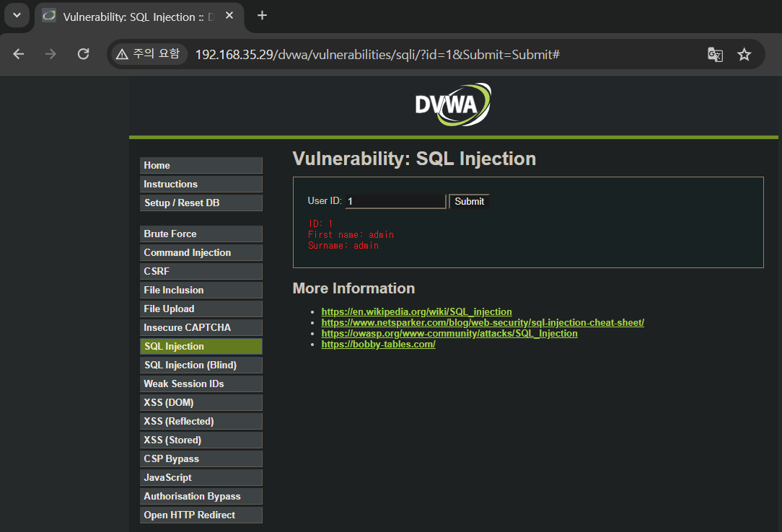Open the JavaScript page
This screenshot has height=532, width=782.
click(201, 477)
